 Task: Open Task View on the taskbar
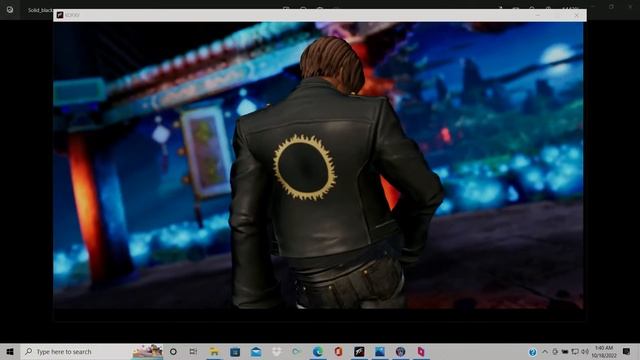click(193, 351)
